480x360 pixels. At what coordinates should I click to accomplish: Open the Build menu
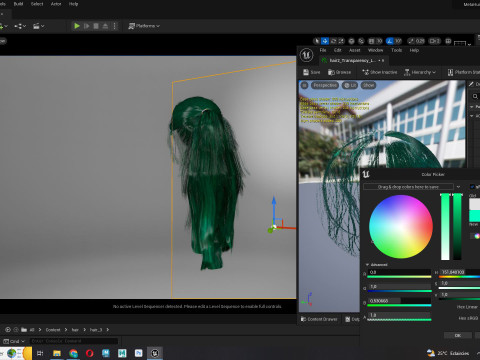tap(18, 4)
